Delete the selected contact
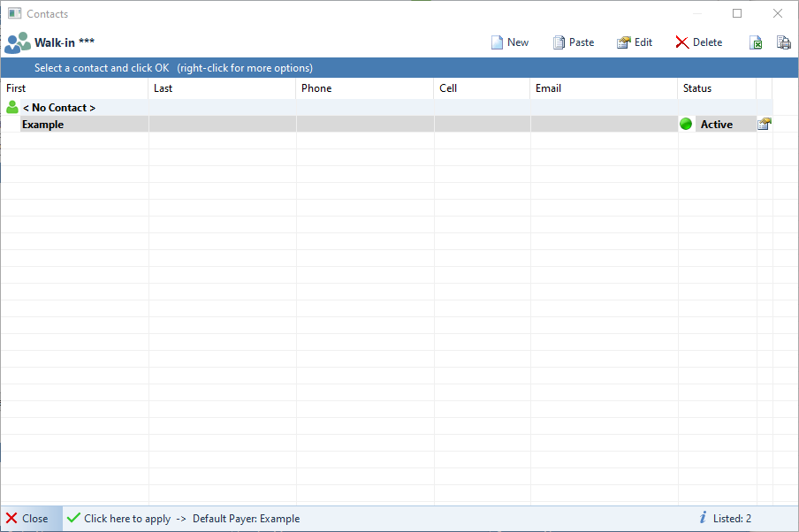 click(x=698, y=42)
